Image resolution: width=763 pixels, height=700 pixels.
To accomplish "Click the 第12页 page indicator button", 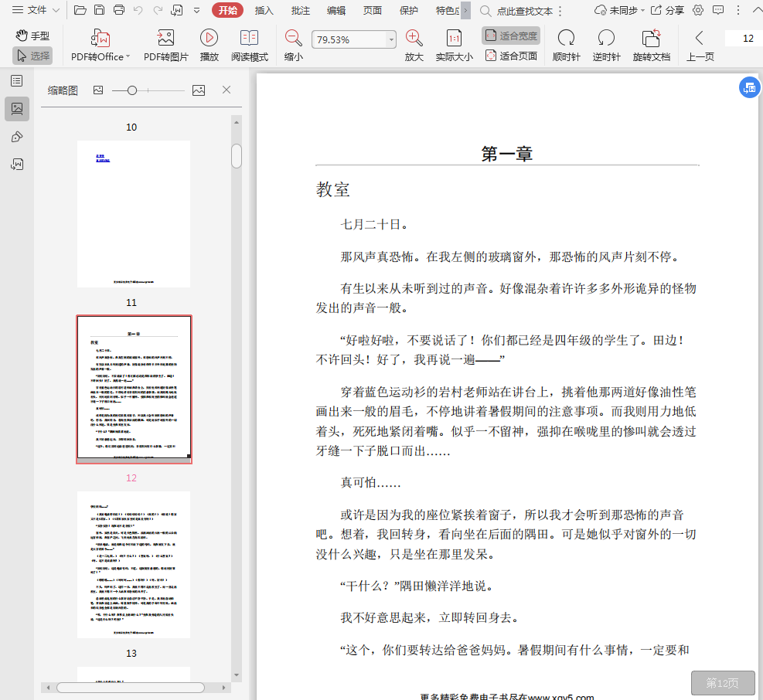I will click(x=723, y=683).
